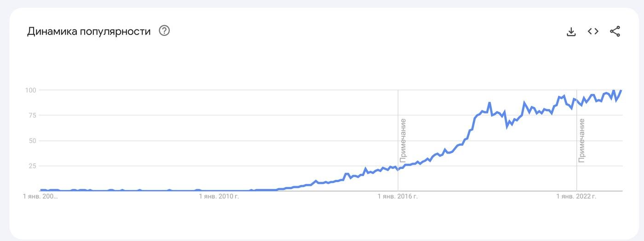Open the help question-mark icon beside the title
The height and width of the screenshot is (241, 644).
coord(164,31)
